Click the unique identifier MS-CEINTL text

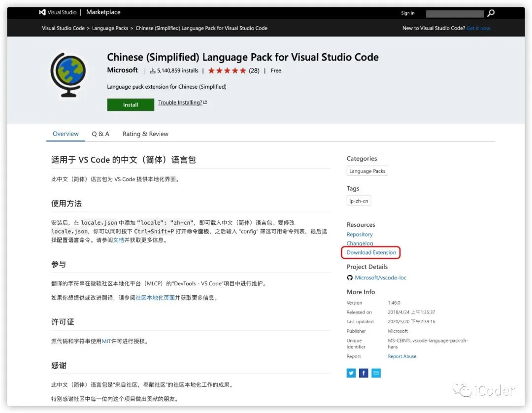coord(428,344)
